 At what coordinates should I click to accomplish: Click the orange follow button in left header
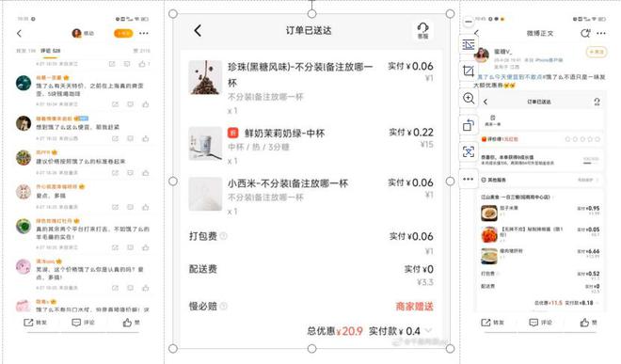123,33
